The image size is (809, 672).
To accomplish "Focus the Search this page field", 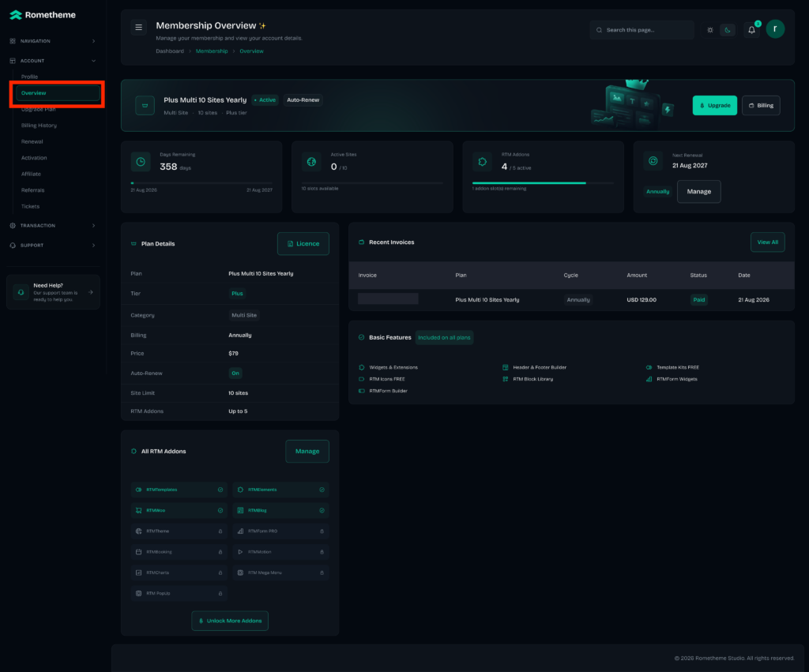I will pyautogui.click(x=642, y=30).
